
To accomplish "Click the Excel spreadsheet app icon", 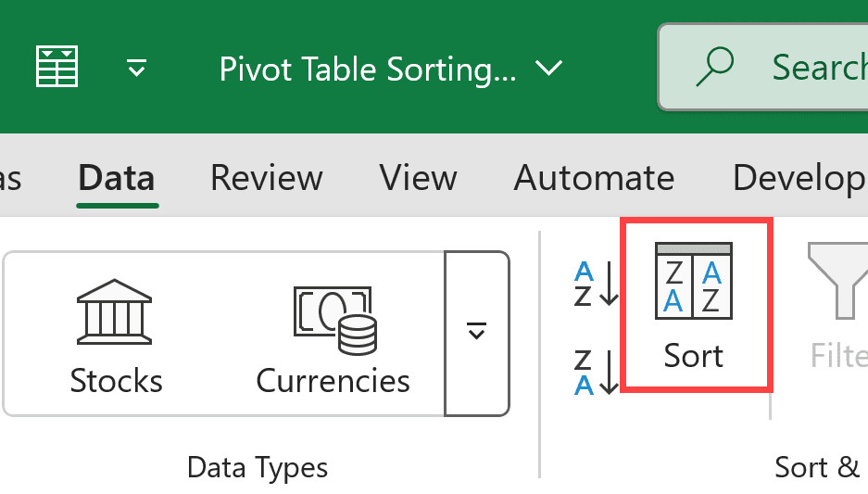I will click(57, 68).
